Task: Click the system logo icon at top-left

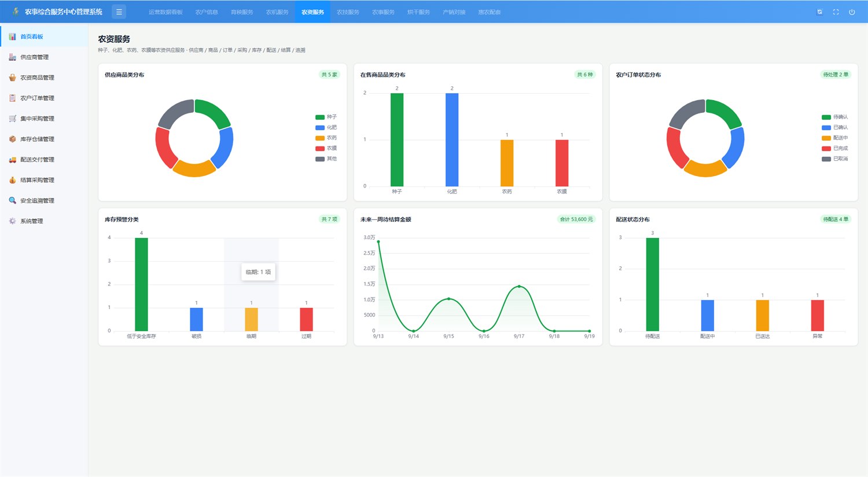Action: [16, 12]
